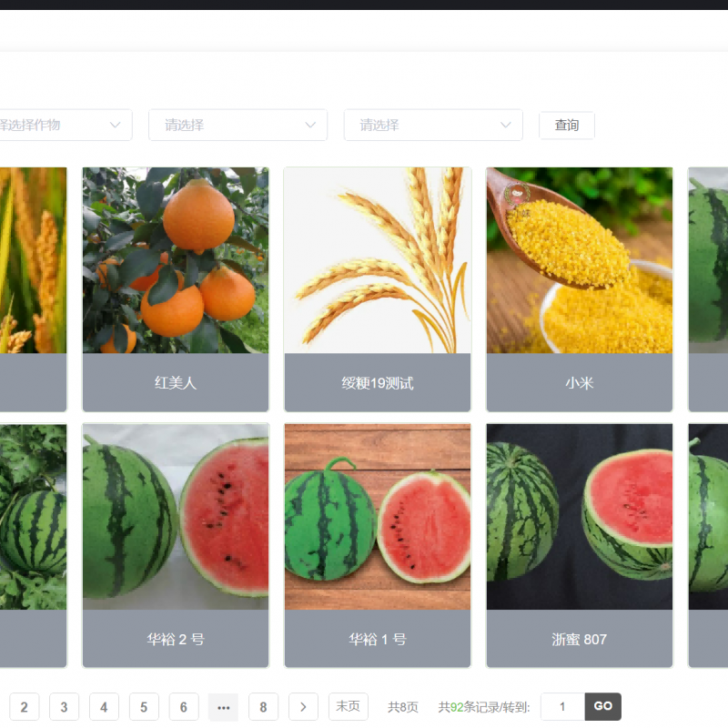Go to page 3

click(x=64, y=707)
